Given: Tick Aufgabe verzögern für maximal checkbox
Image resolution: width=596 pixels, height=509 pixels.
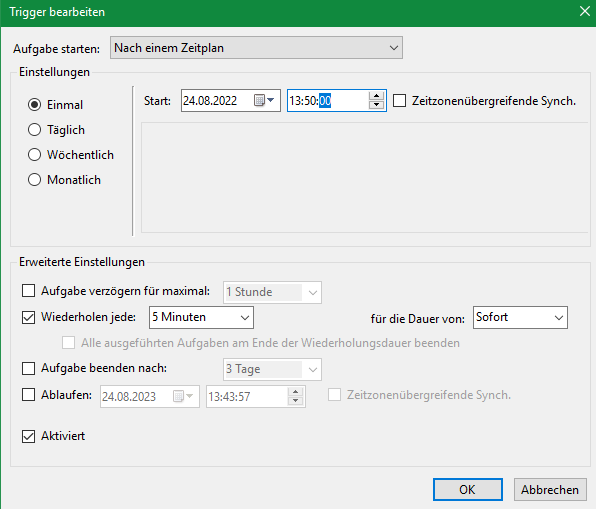Looking at the screenshot, I should [29, 291].
